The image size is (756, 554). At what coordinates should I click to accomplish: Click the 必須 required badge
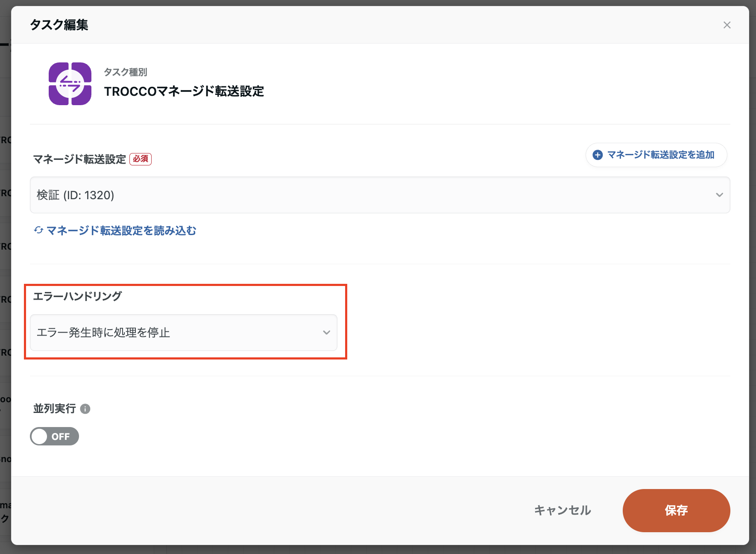click(141, 159)
